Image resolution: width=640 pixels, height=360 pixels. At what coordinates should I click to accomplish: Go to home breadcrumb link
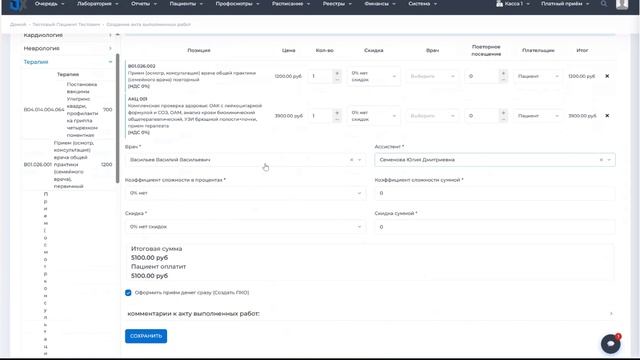[x=18, y=24]
